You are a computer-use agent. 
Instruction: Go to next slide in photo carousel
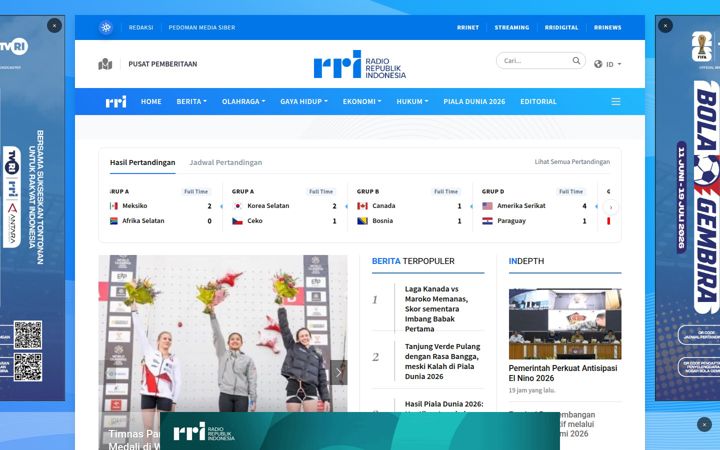tap(339, 372)
